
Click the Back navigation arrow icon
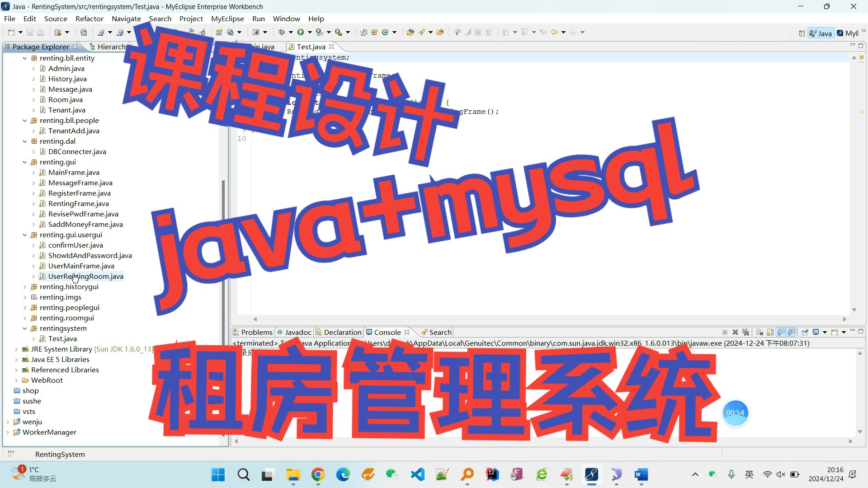point(554,32)
